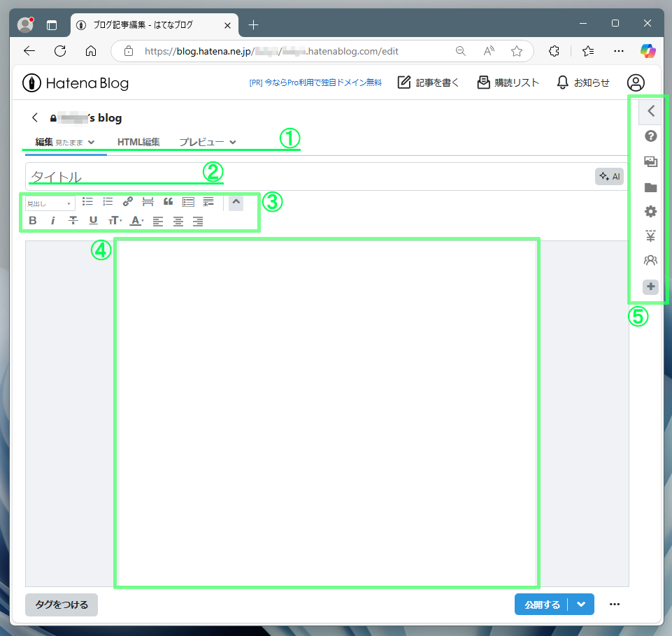Open the dropdown arrow next to 公開する
The height and width of the screenshot is (636, 672).
pyautogui.click(x=581, y=605)
